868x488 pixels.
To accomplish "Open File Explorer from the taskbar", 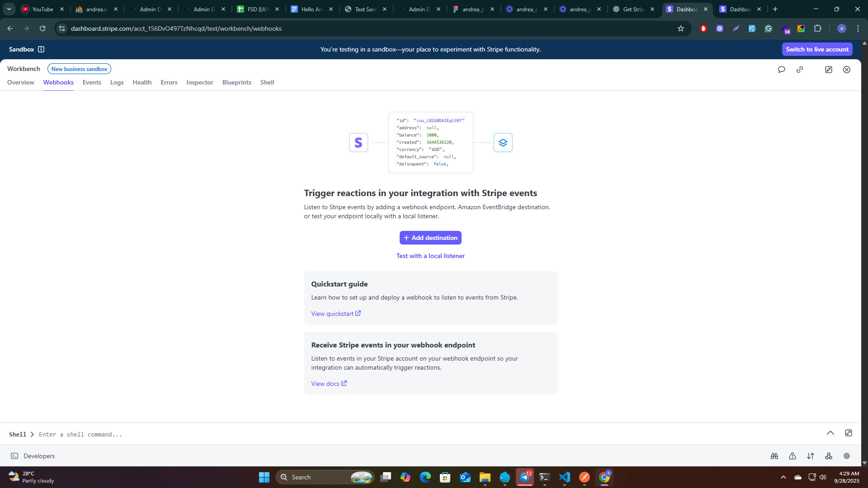I will pyautogui.click(x=485, y=477).
